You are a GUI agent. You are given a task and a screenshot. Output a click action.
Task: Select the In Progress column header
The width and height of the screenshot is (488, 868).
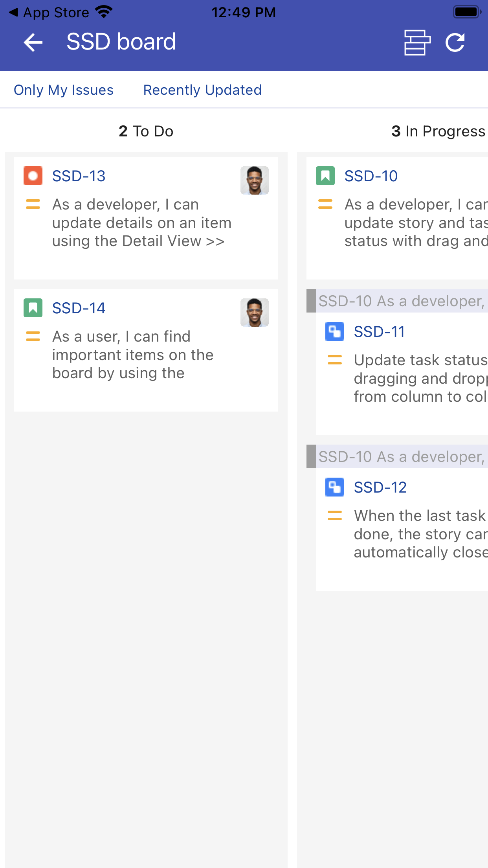point(438,131)
